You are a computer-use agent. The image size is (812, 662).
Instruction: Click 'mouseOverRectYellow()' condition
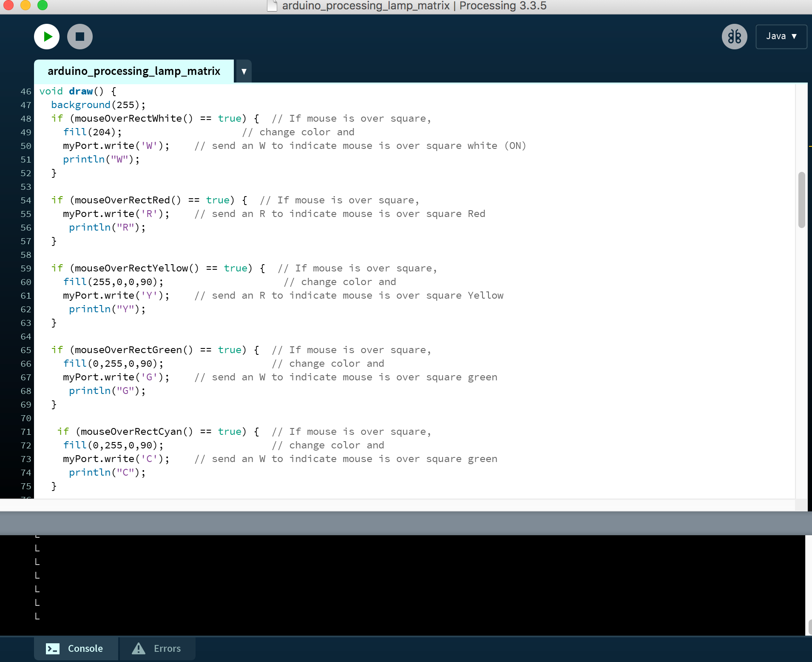137,268
